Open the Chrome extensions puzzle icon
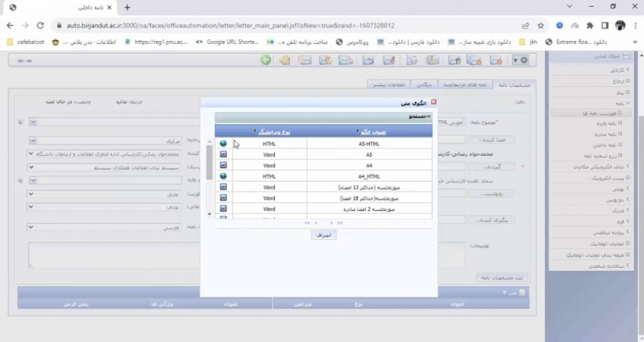The image size is (644, 342). point(589,26)
